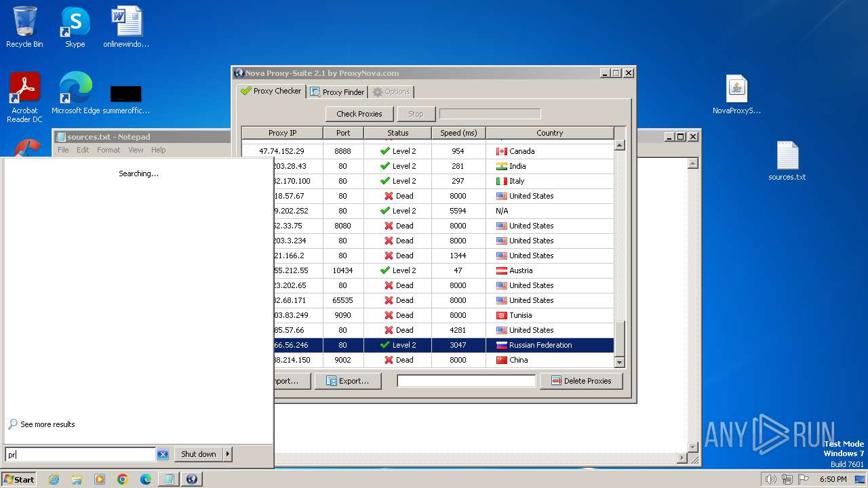Select the Tunisia proxy row
868x488 pixels.
point(428,315)
